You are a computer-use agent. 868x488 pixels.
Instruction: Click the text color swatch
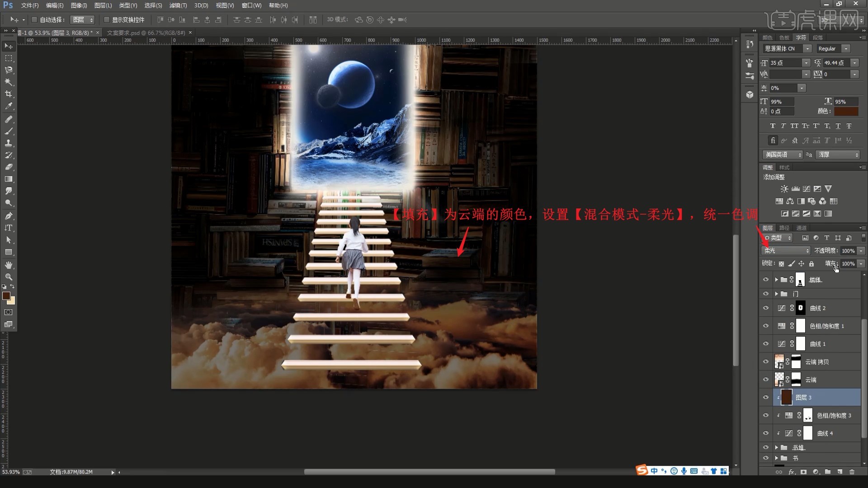(x=845, y=111)
